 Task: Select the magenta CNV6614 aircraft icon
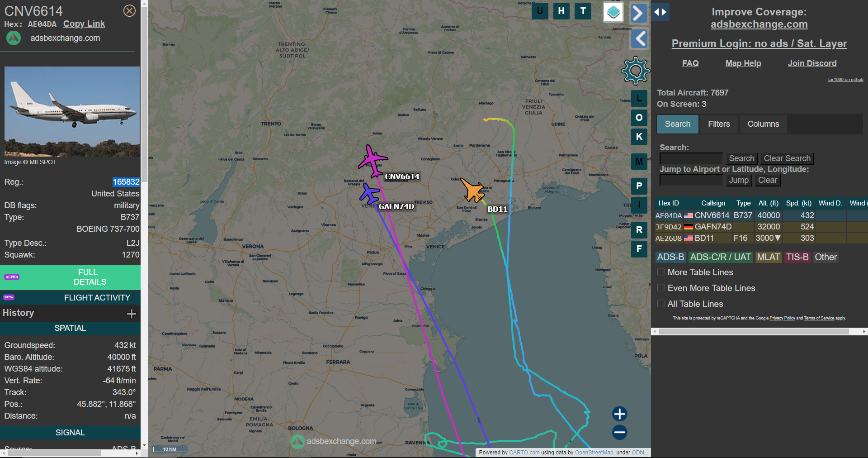(373, 161)
